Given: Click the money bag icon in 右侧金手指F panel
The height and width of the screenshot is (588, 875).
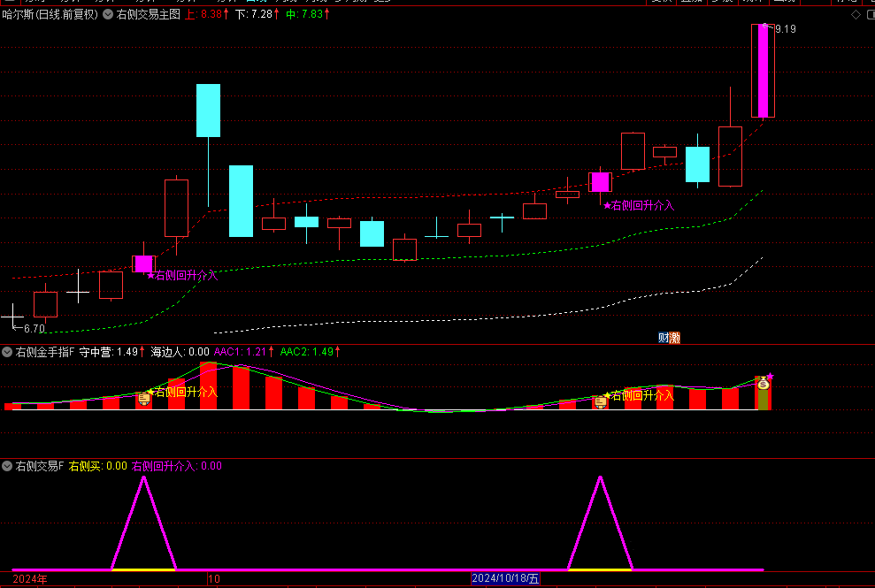Looking at the screenshot, I should [x=764, y=384].
